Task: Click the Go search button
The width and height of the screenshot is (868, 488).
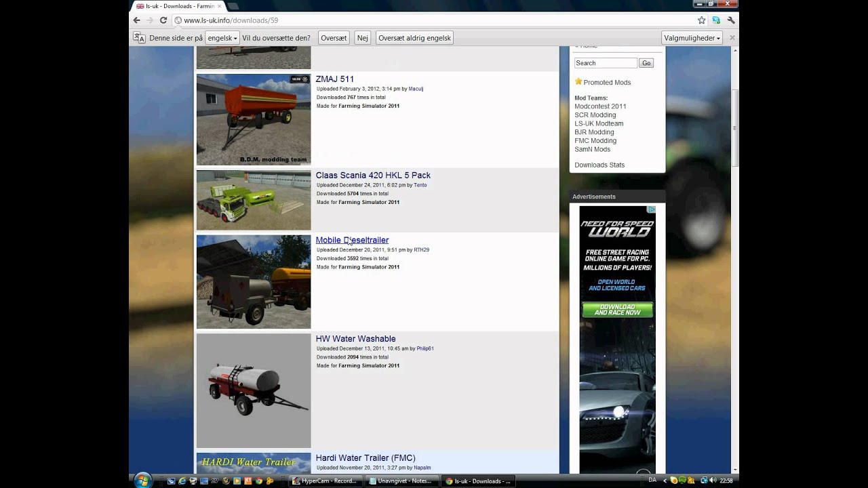Action: (x=646, y=63)
